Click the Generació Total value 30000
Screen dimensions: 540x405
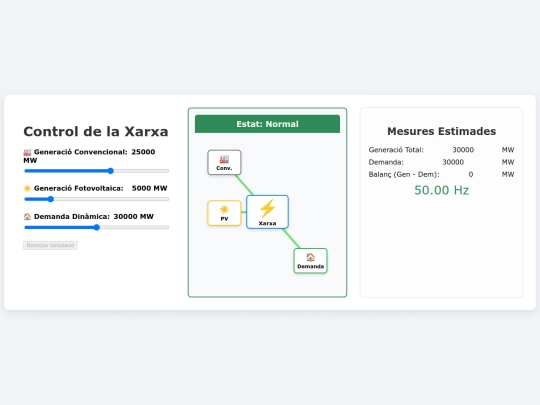[463, 150]
